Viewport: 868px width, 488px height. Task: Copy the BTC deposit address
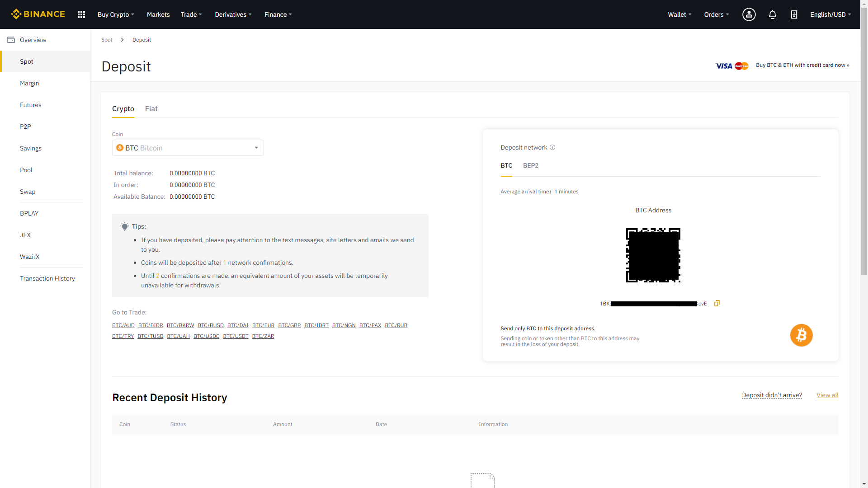(x=717, y=303)
